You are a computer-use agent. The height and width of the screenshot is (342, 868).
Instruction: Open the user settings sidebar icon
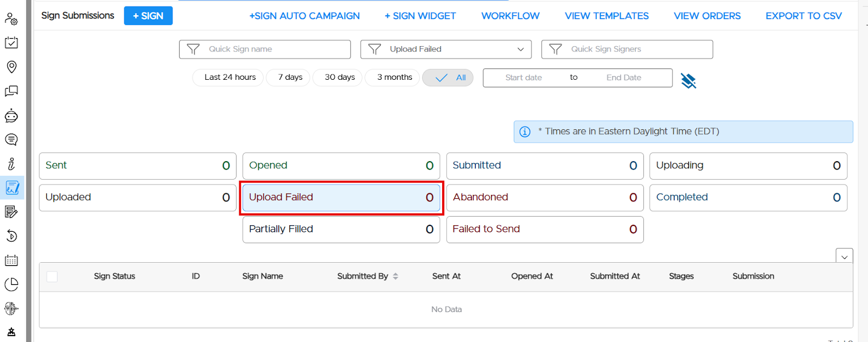point(11,19)
